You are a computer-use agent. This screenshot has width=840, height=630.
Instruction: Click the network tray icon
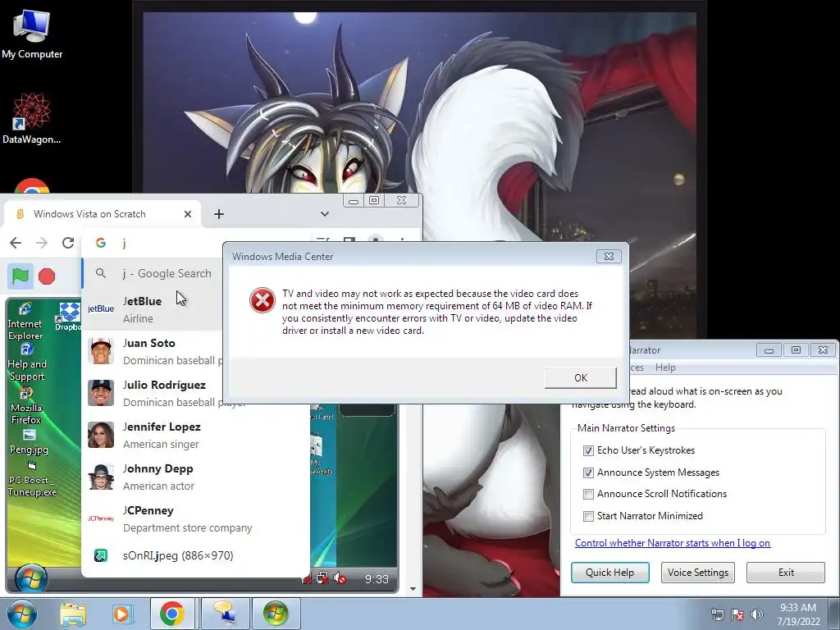pos(717,614)
